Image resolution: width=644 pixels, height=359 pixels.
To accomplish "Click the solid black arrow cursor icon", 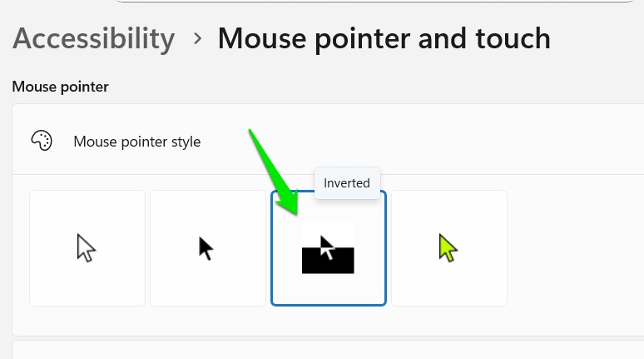I will [206, 248].
